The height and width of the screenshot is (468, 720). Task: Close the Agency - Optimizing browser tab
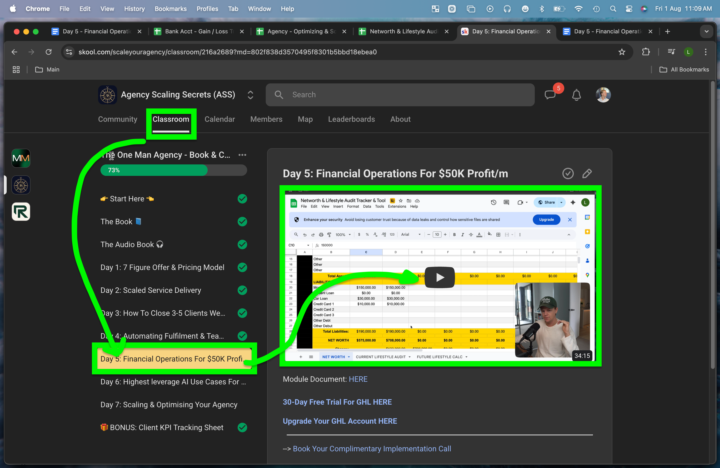click(x=344, y=31)
